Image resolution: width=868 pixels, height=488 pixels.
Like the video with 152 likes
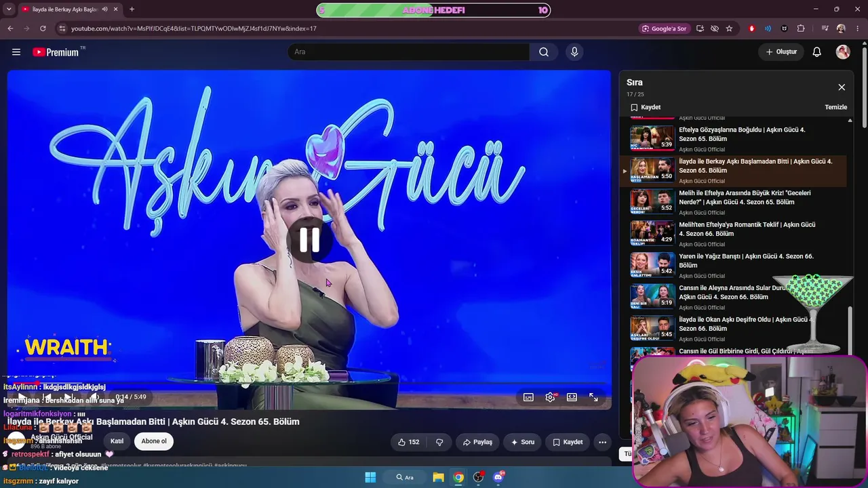pos(408,442)
